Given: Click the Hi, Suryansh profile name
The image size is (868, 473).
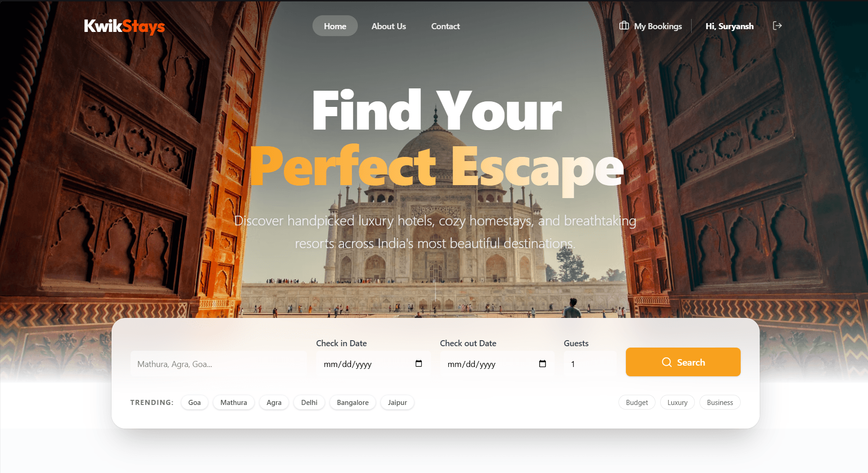Looking at the screenshot, I should pyautogui.click(x=730, y=26).
